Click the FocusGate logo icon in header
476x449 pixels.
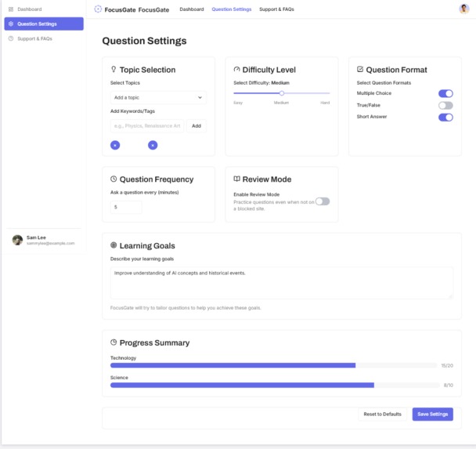tap(98, 9)
